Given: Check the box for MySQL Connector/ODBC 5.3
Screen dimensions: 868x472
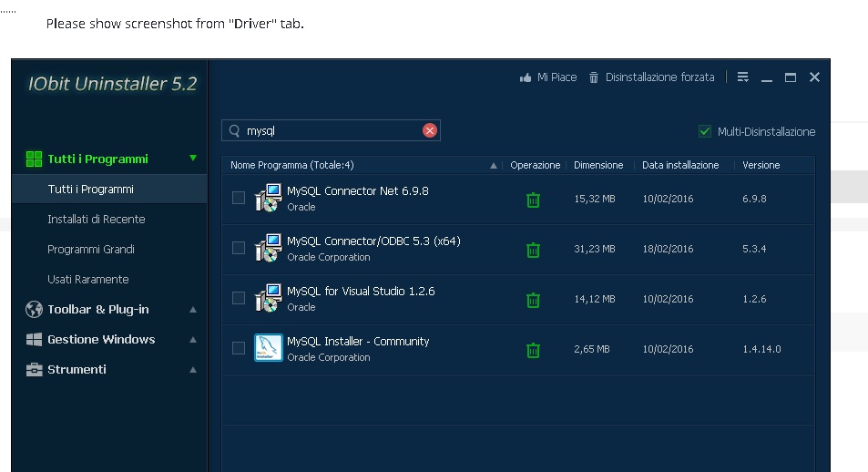Looking at the screenshot, I should [x=239, y=248].
